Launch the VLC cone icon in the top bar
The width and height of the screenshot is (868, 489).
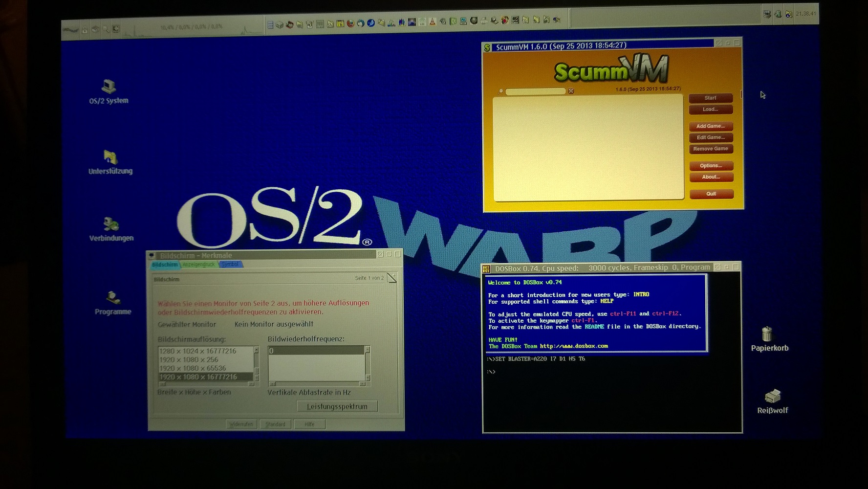pos(432,22)
